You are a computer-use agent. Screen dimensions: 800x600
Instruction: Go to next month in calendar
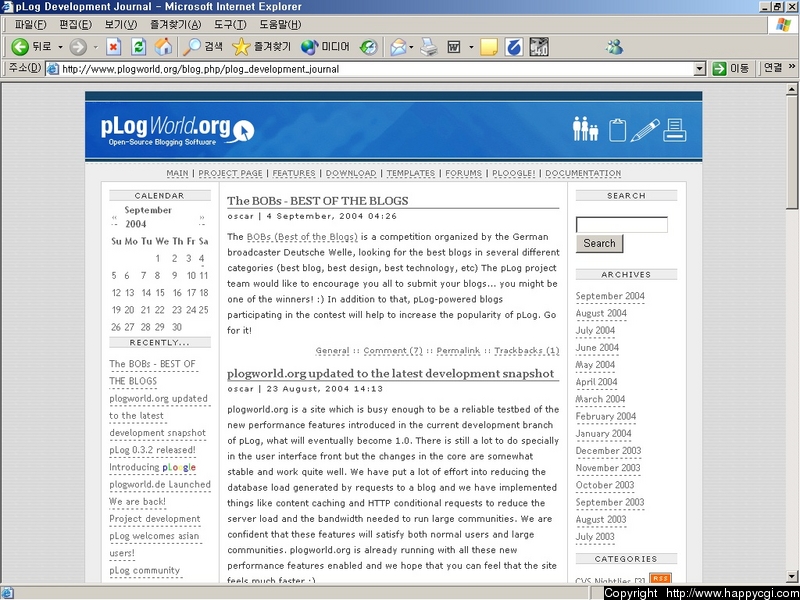pyautogui.click(x=202, y=220)
